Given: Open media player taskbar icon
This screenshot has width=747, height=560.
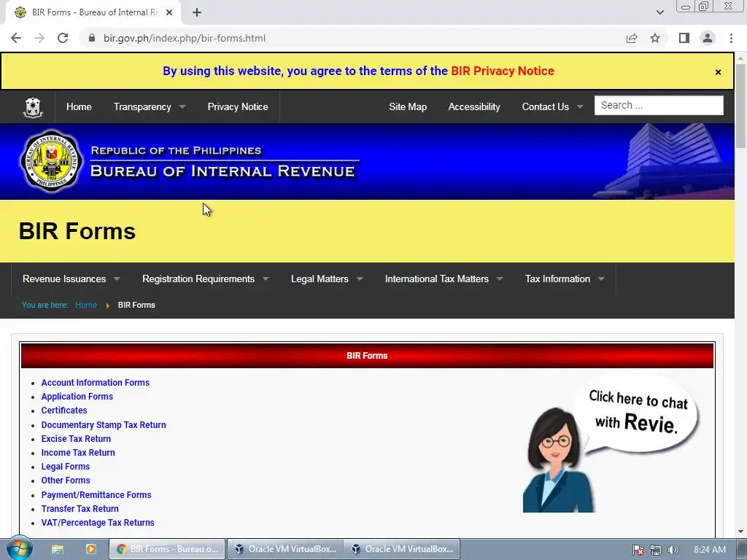Looking at the screenshot, I should (x=90, y=549).
